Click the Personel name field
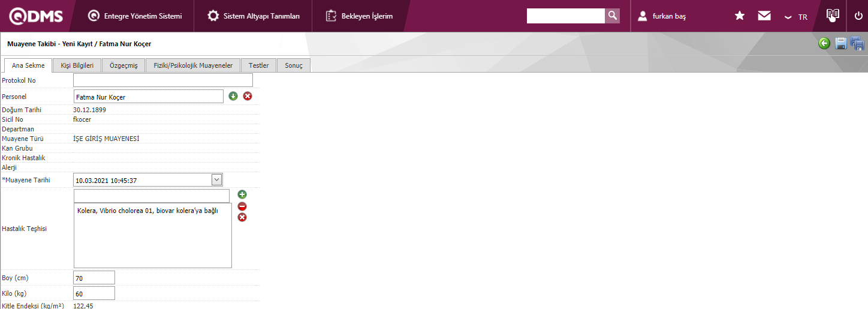The image size is (868, 309). click(x=149, y=97)
